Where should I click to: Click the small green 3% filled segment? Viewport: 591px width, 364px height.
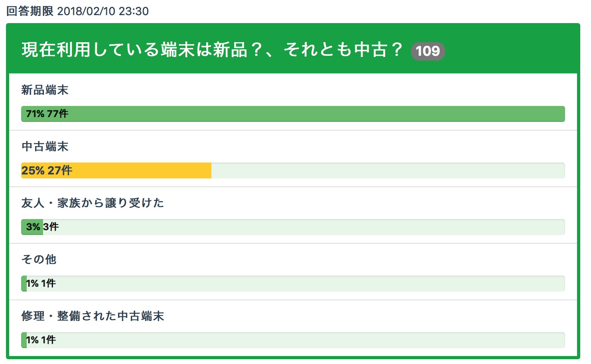pyautogui.click(x=33, y=227)
